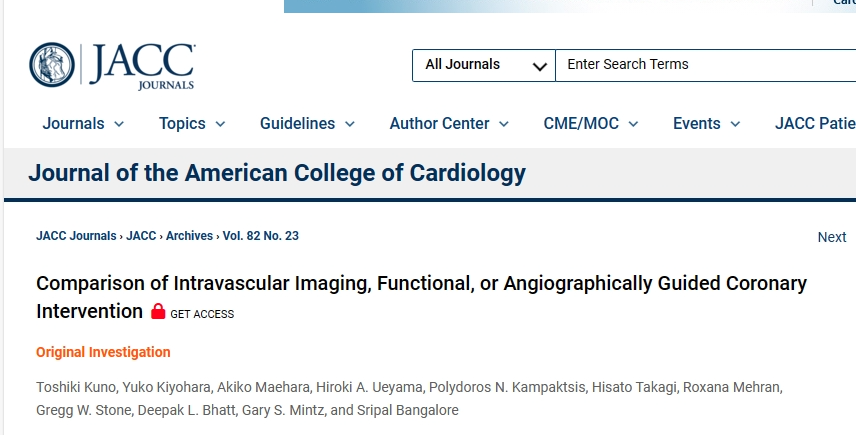Expand the Journals menu
The width and height of the screenshot is (856, 435).
[84, 124]
